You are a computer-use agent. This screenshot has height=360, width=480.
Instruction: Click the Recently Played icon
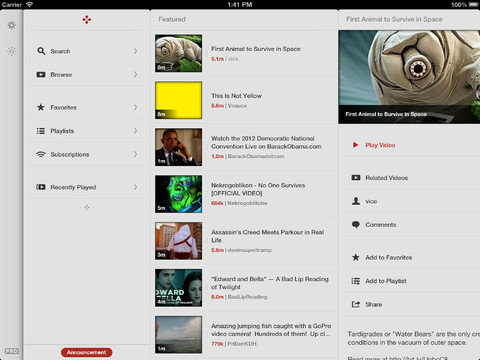click(x=41, y=187)
